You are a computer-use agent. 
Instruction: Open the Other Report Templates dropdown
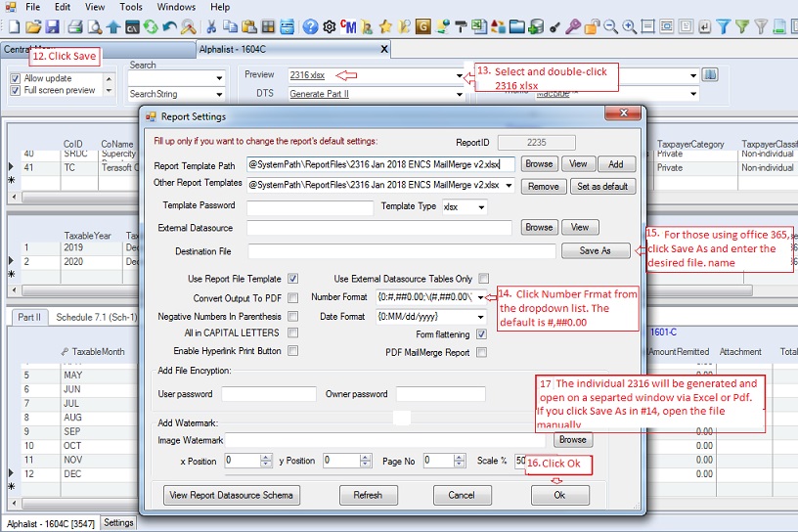[509, 185]
